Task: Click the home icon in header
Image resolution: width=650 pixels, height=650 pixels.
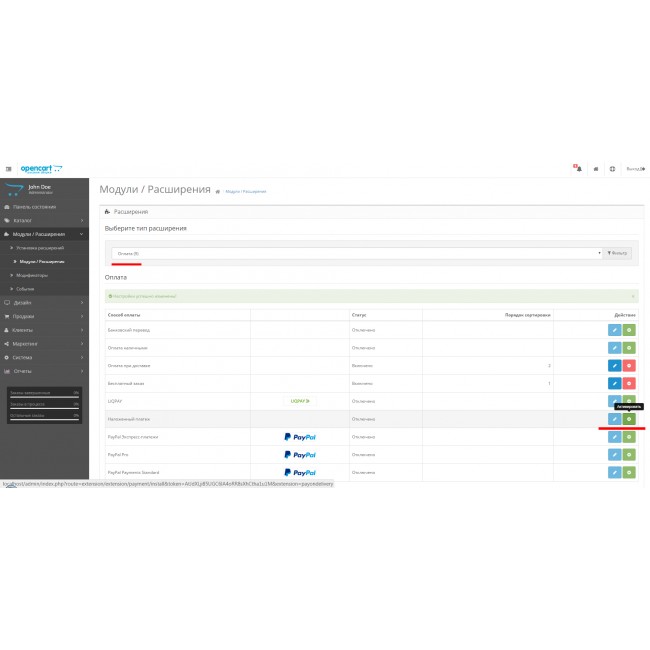Action: point(596,169)
